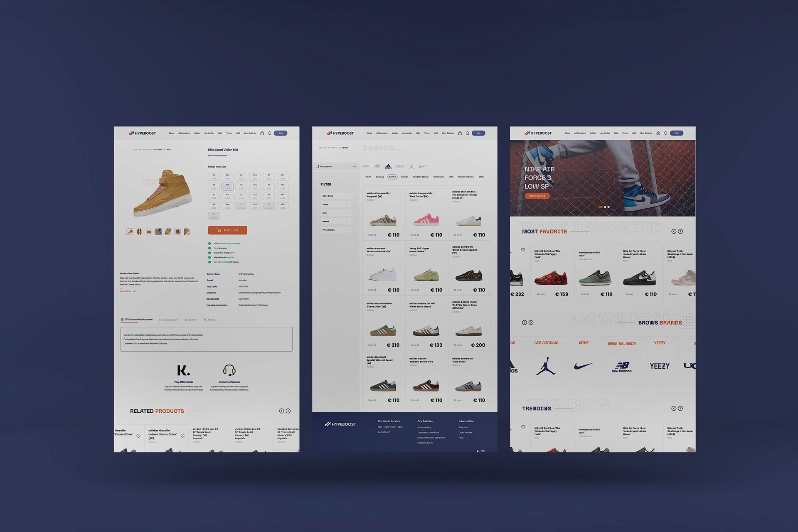Select the Samba style chip

coord(392,177)
